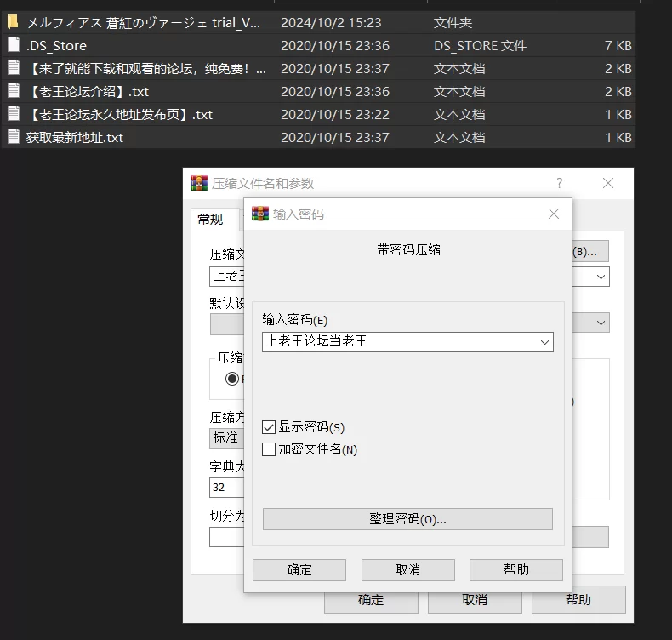672x640 pixels.
Task: Click 取消 in the password dialog
Action: tap(407, 570)
